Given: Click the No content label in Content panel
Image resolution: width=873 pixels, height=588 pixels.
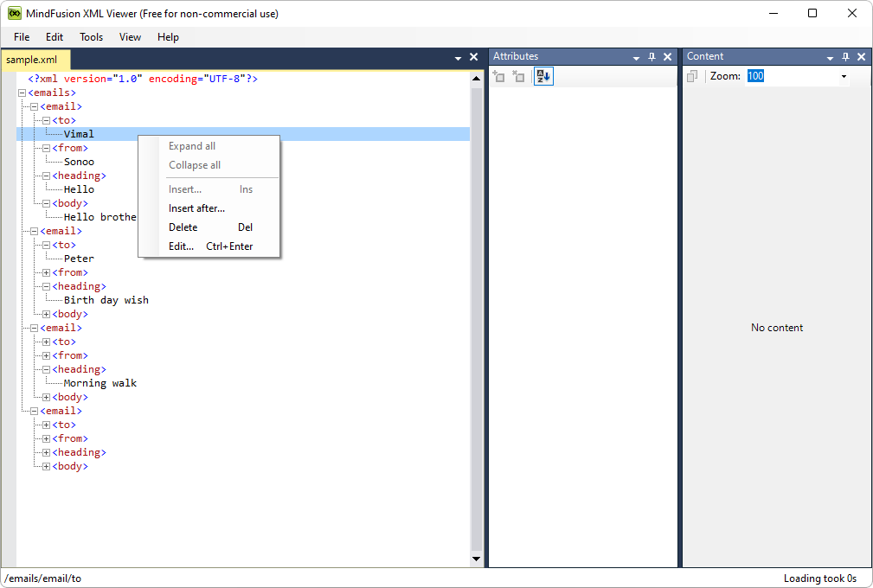Looking at the screenshot, I should (777, 328).
